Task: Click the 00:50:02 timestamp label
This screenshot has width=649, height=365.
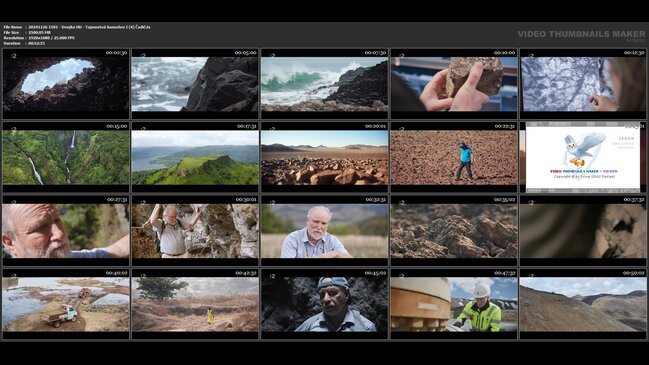Action: pyautogui.click(x=634, y=273)
